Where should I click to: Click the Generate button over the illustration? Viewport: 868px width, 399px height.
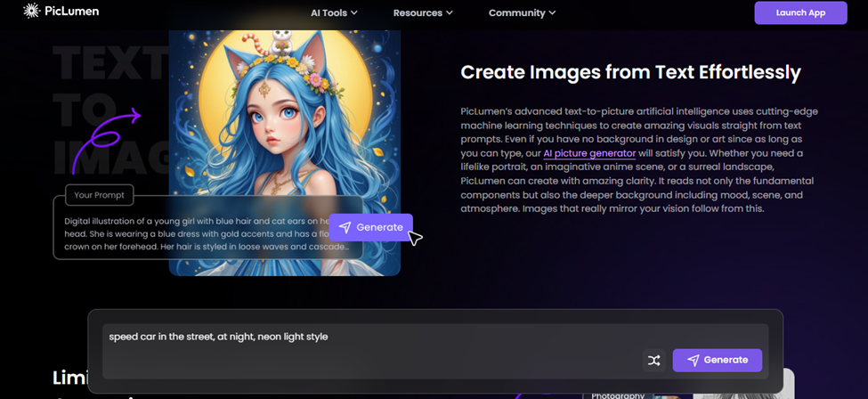point(371,227)
